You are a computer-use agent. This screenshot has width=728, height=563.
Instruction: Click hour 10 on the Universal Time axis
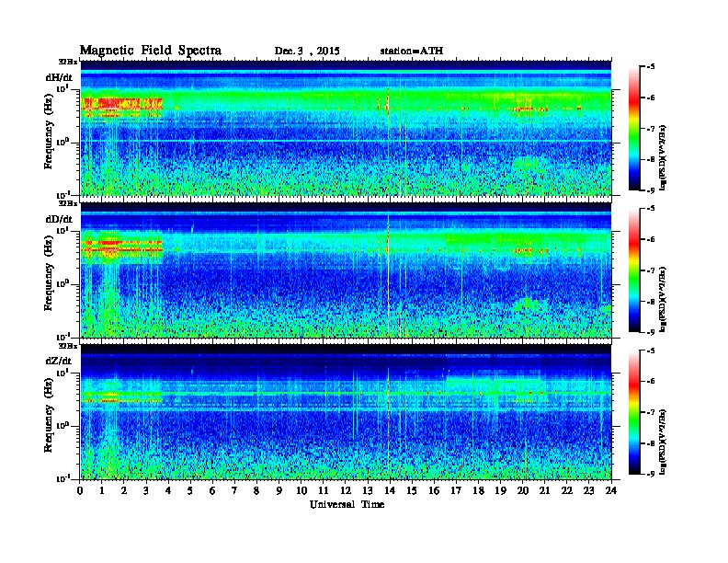(x=301, y=490)
